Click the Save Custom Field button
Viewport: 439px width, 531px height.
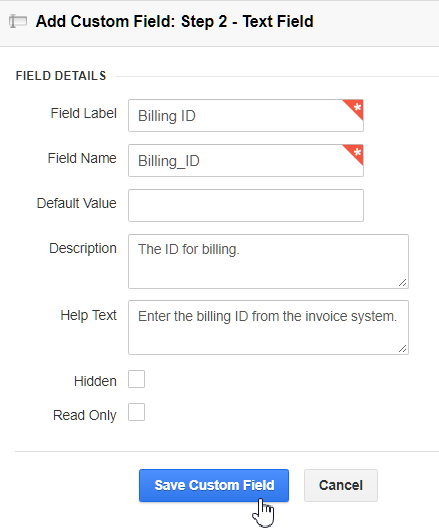[214, 485]
